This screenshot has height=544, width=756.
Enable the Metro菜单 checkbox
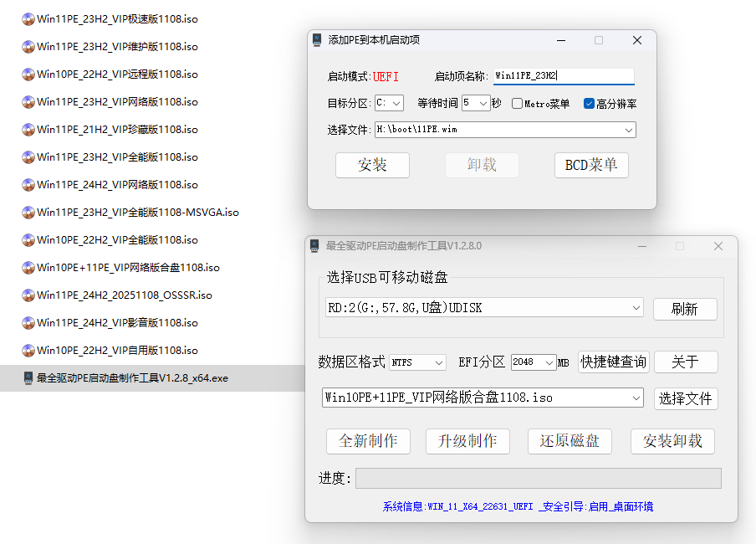[x=517, y=104]
